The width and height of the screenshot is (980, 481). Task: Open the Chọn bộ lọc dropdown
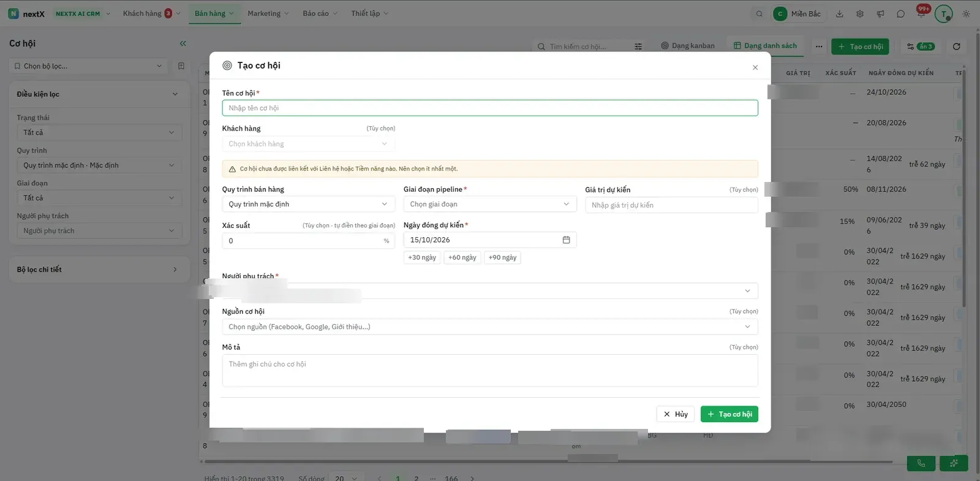[x=89, y=66]
